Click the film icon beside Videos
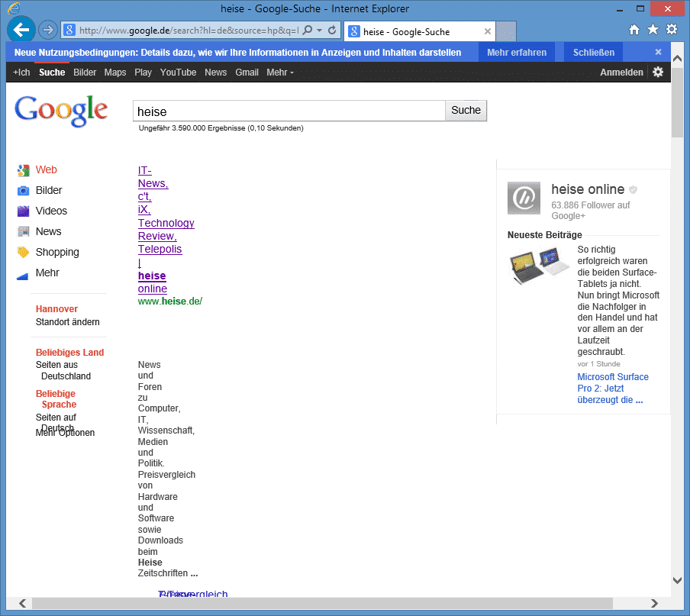Image resolution: width=690 pixels, height=616 pixels. 24,211
